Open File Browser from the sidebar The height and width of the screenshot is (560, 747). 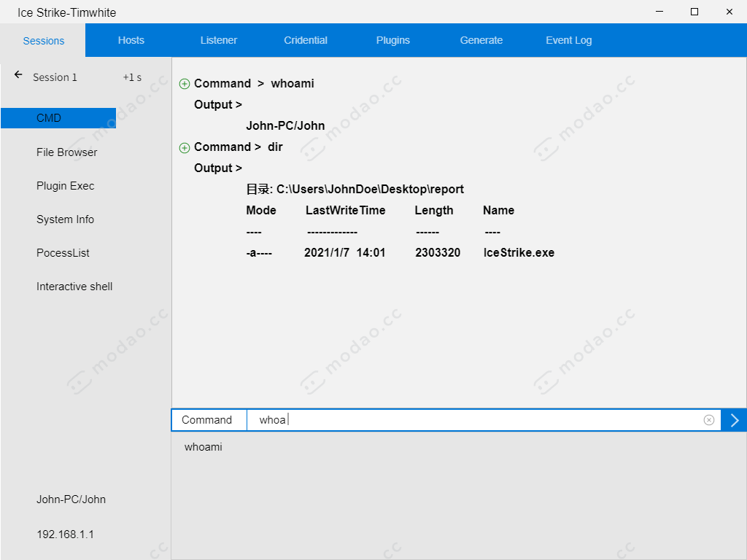point(66,152)
